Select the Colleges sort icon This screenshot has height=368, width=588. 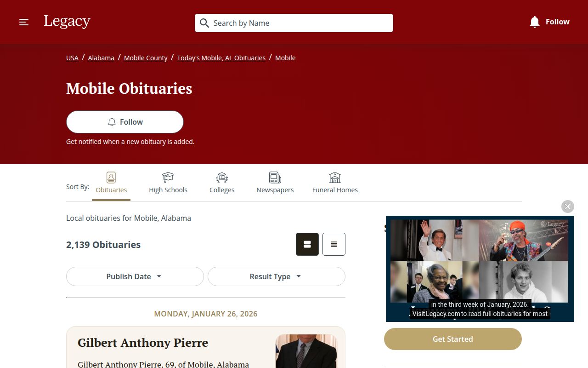click(x=222, y=178)
